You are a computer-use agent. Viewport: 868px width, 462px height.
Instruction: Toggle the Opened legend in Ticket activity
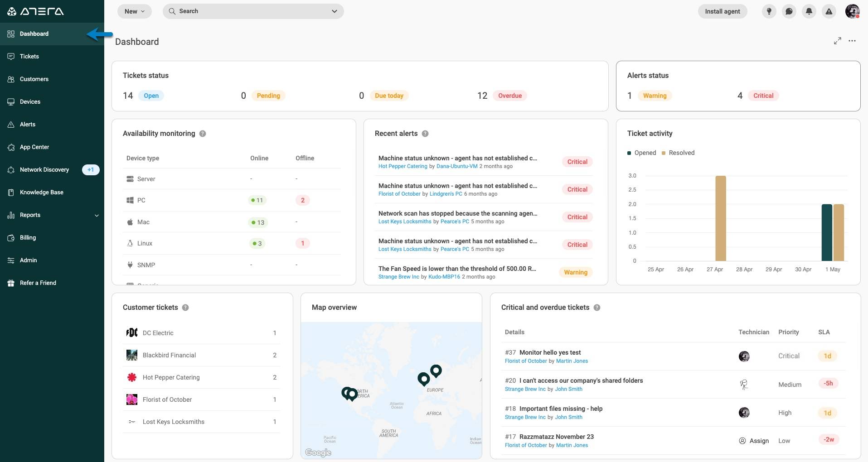[642, 153]
